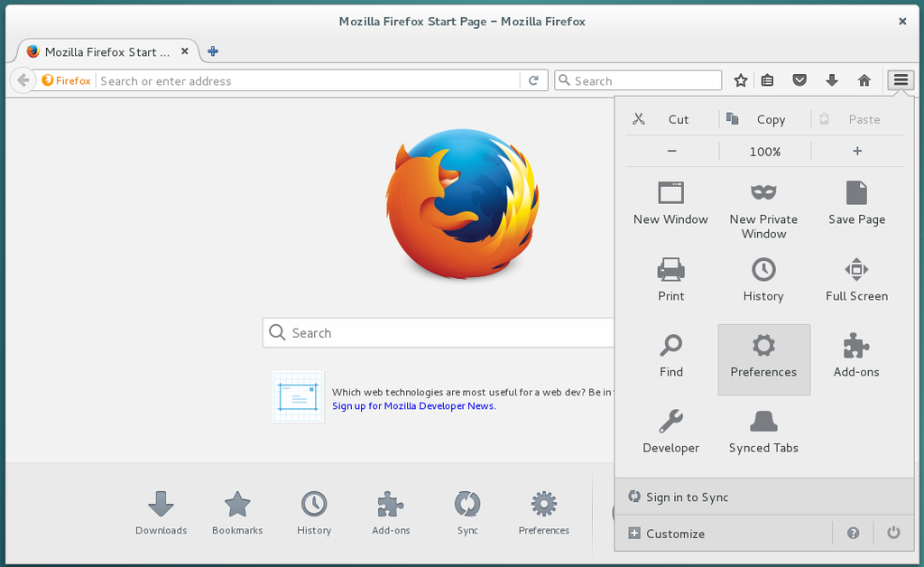Click the quit power icon
Screen dimensions: 924x567
pyautogui.click(x=893, y=534)
